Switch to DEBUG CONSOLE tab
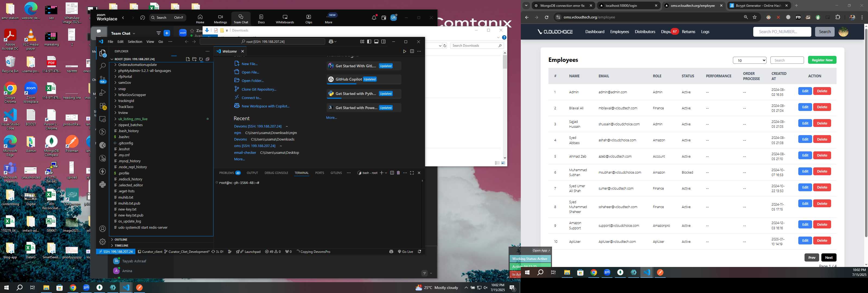 [x=276, y=173]
